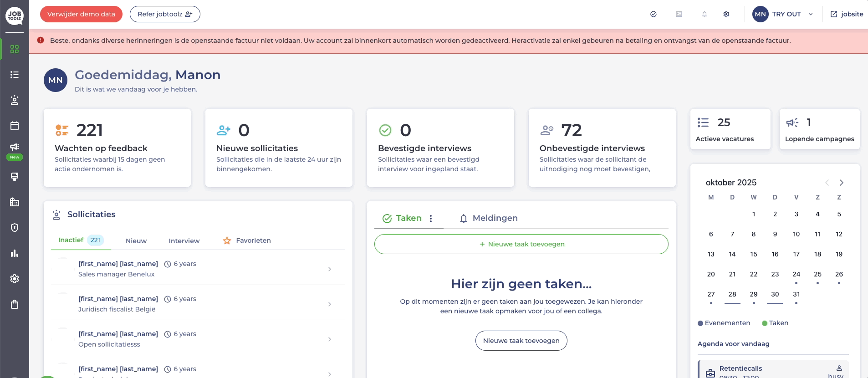
Task: Select 24 October in the calendar
Action: (x=796, y=274)
